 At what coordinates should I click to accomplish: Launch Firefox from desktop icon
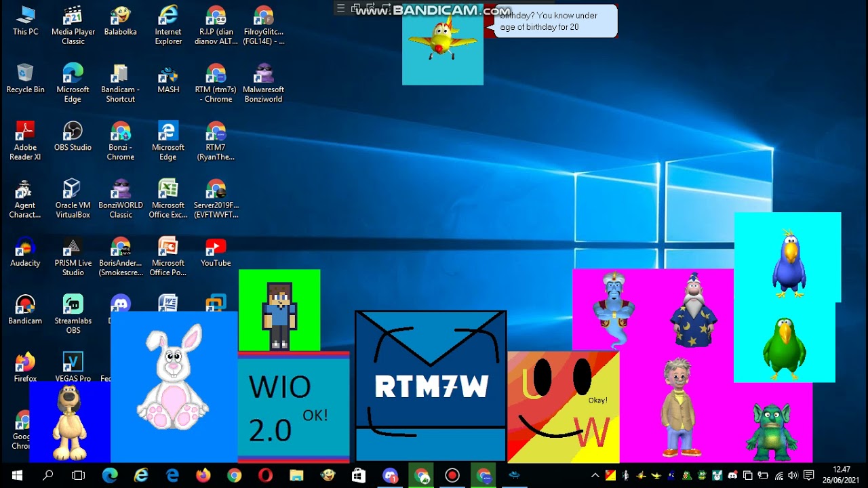[25, 367]
